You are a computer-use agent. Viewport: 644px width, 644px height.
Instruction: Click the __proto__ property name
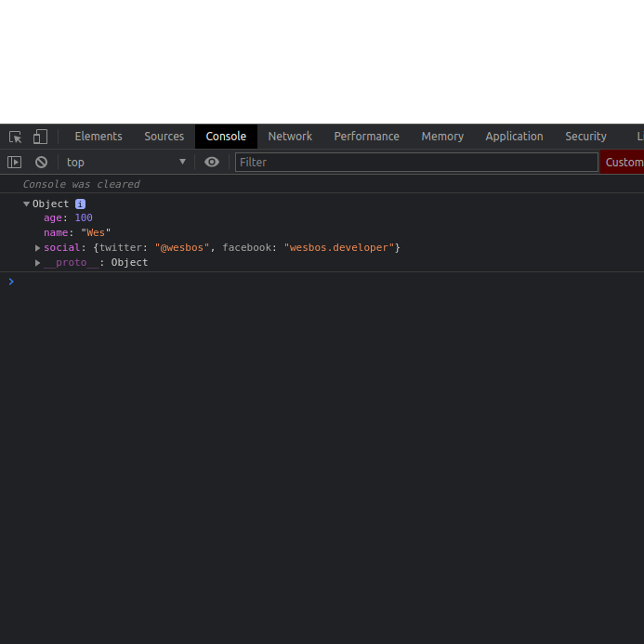pyautogui.click(x=72, y=262)
